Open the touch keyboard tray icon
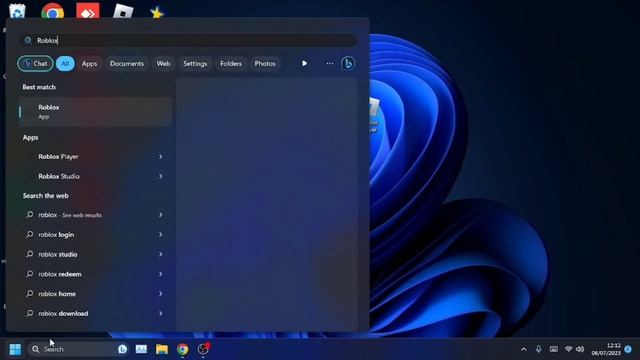 (554, 349)
